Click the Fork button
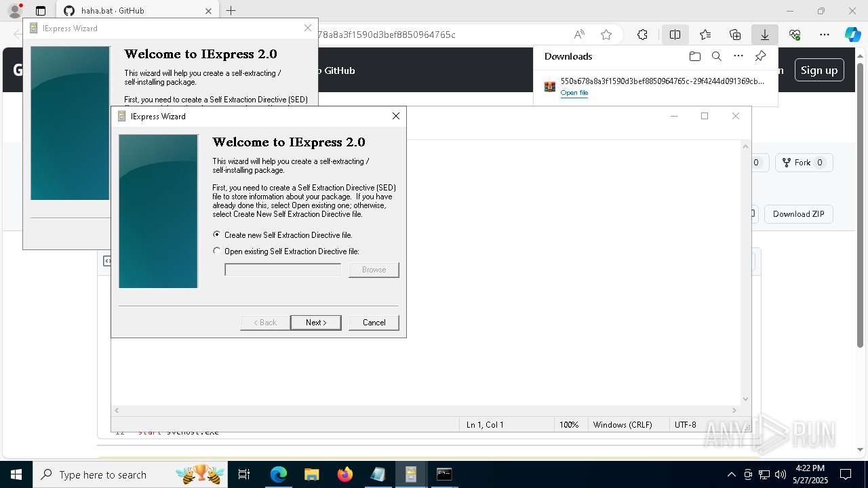Image resolution: width=868 pixels, height=488 pixels. (x=804, y=163)
